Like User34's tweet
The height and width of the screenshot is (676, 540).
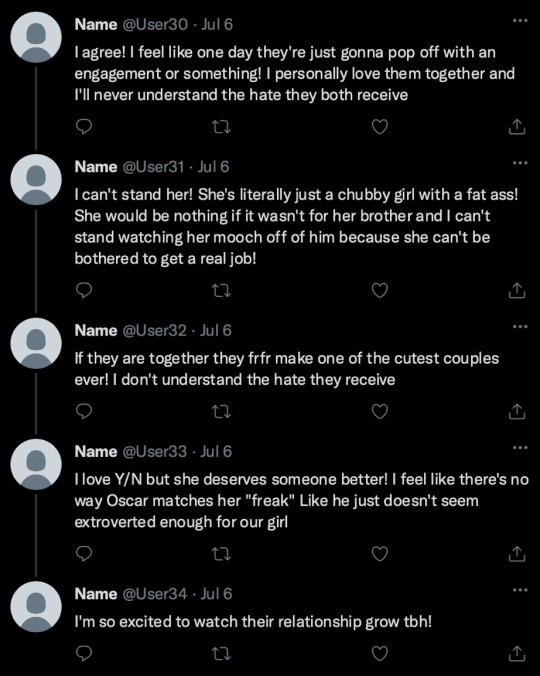380,654
